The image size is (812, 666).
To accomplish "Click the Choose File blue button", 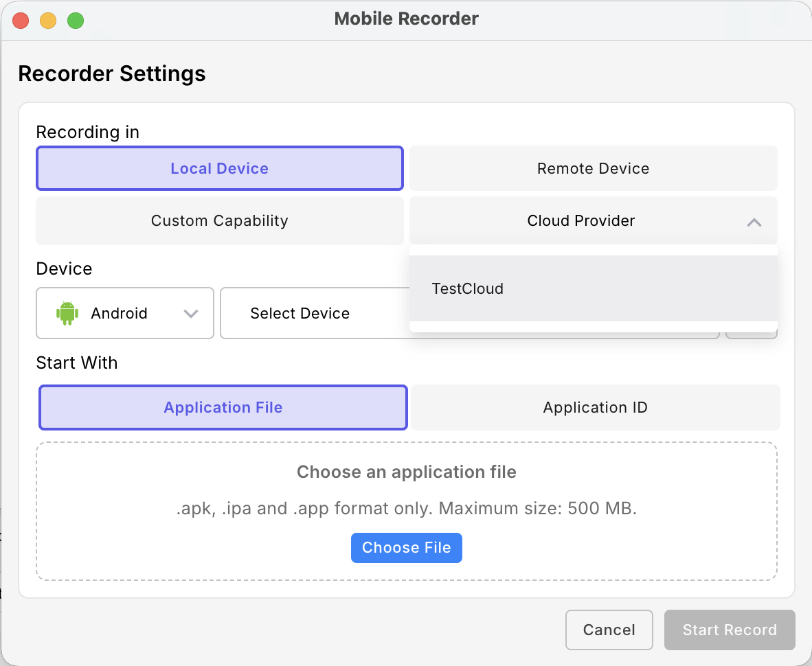I will pyautogui.click(x=406, y=547).
